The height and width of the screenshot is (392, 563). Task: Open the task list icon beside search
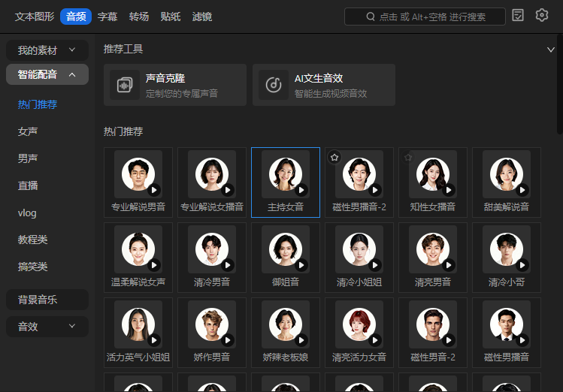tap(518, 15)
